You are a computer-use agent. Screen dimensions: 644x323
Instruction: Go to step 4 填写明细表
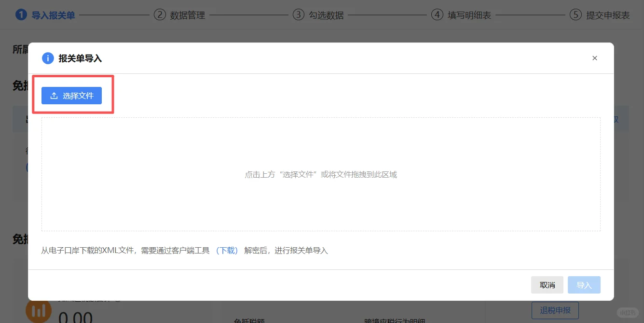click(x=461, y=15)
